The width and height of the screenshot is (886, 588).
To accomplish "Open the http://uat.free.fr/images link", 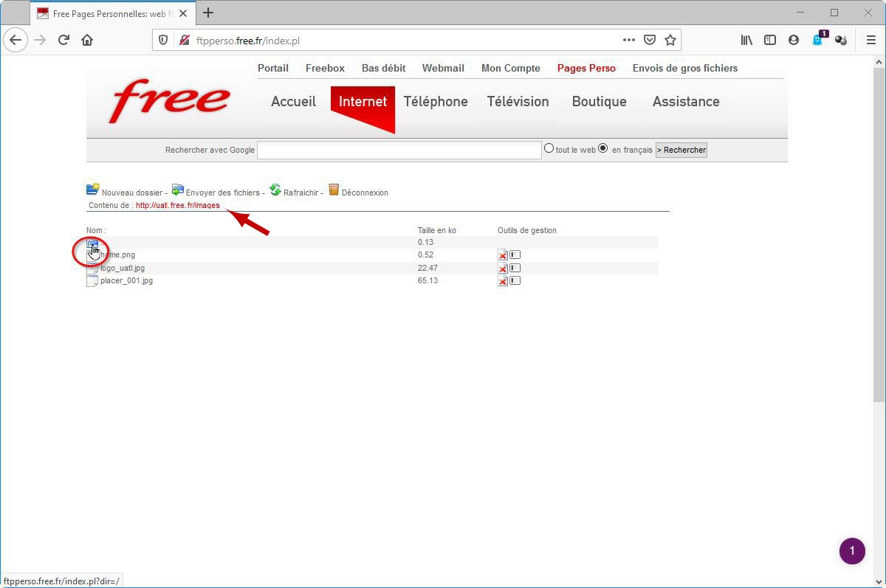I will [x=178, y=205].
